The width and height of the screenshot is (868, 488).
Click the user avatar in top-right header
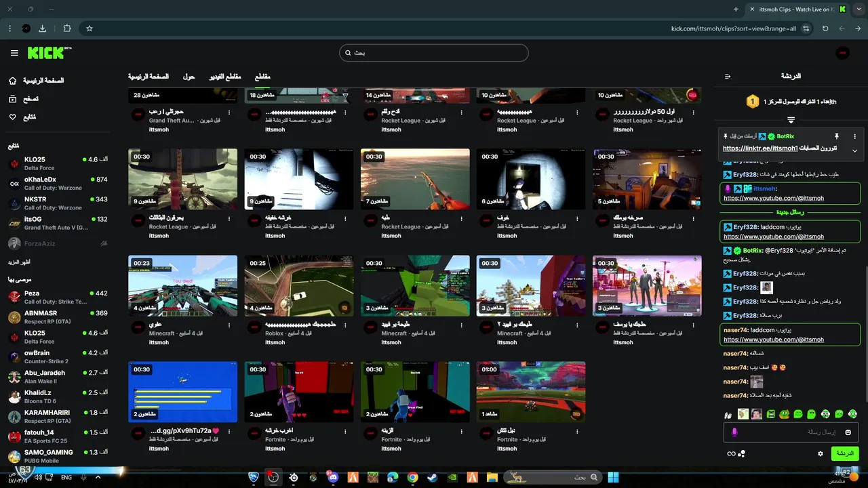point(842,53)
